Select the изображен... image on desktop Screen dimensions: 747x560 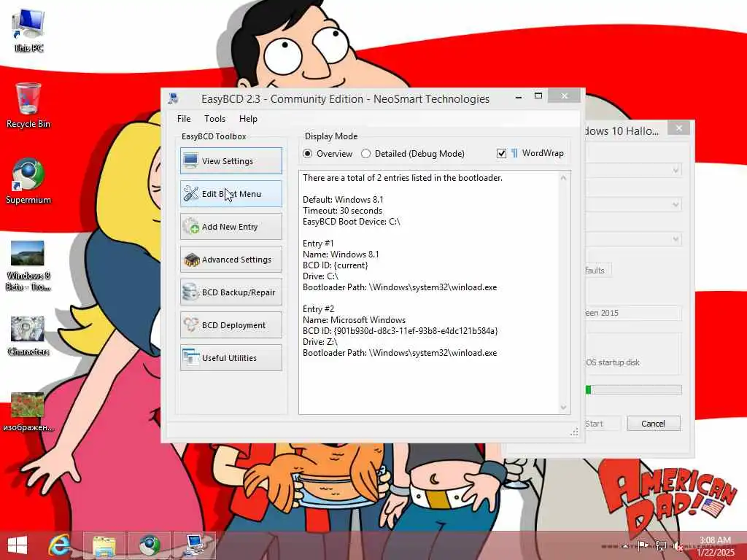(28, 413)
